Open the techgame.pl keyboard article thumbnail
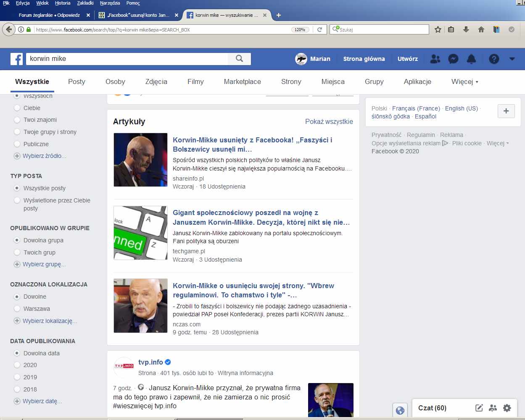This screenshot has width=525, height=420. (141, 233)
